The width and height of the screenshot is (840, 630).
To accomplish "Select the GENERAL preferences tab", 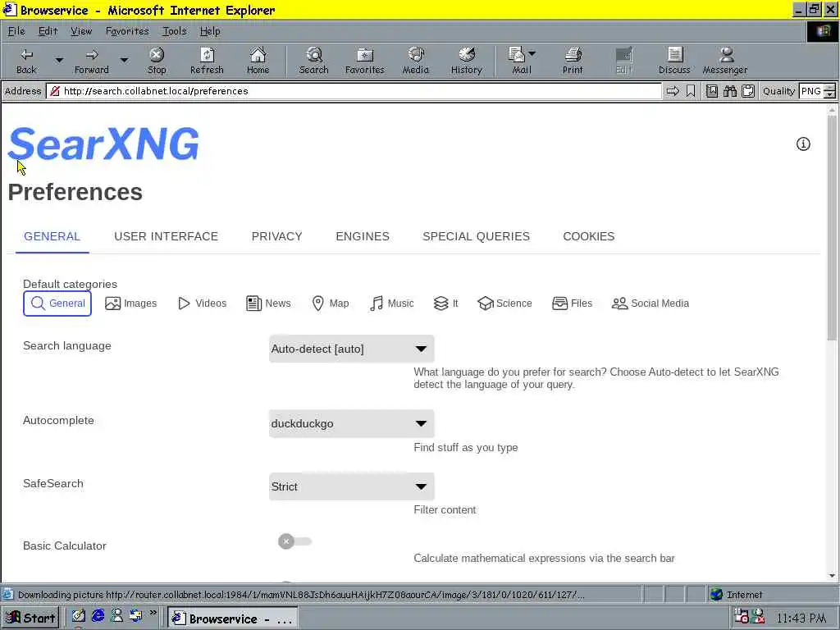I will pos(52,236).
